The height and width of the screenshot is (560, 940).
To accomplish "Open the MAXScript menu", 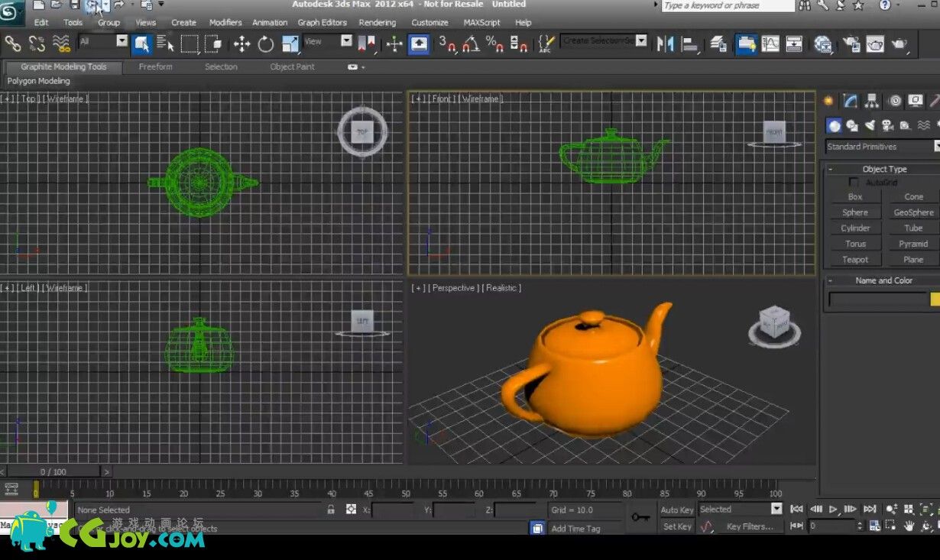I will pyautogui.click(x=481, y=22).
